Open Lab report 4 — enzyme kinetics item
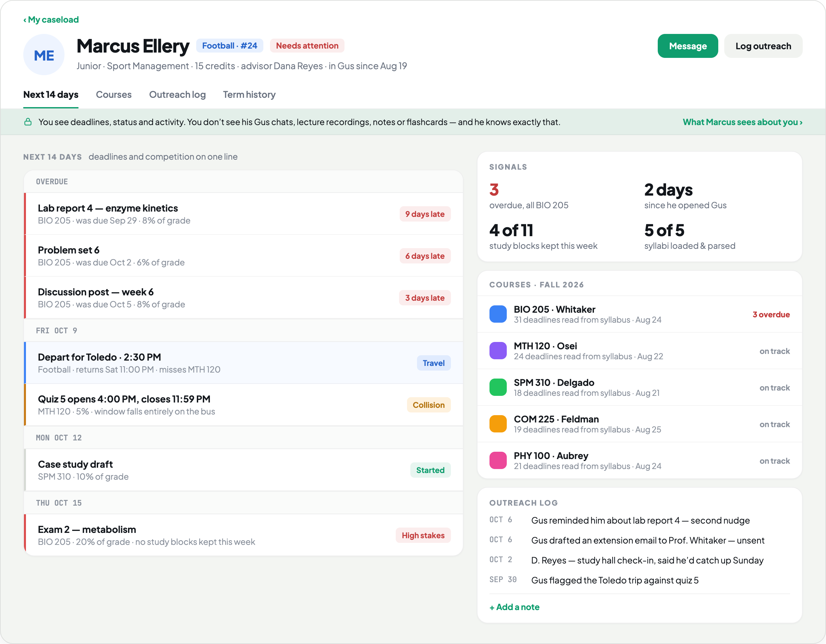 click(x=243, y=214)
